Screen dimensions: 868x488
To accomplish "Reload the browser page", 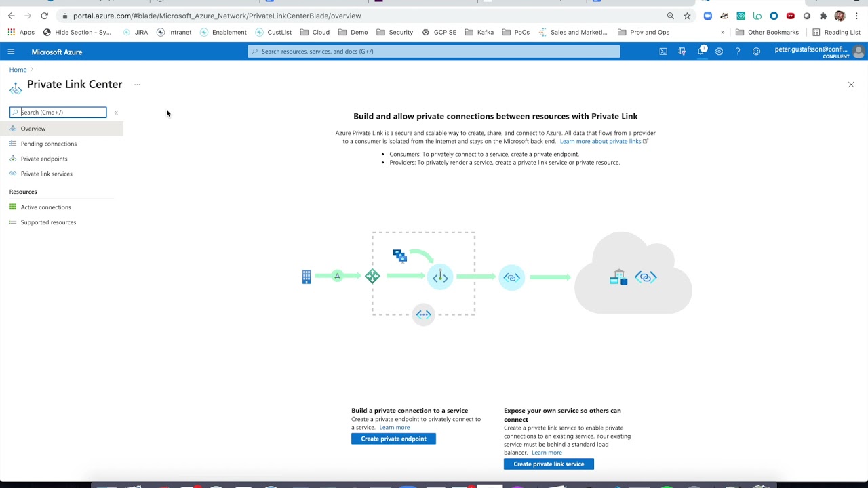I will coord(44,16).
